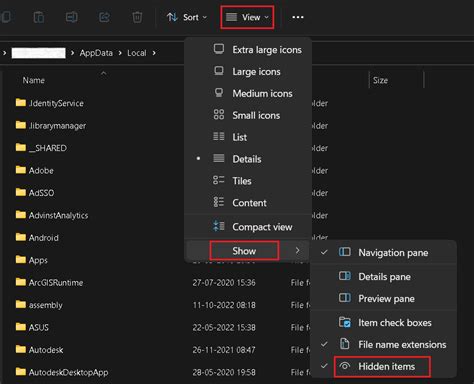Click date 28-05-2020 19:58 cell
This screenshot has height=384, width=474.
(x=224, y=372)
